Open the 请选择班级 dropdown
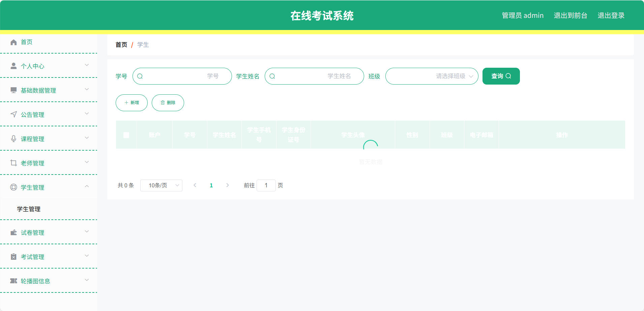 432,76
